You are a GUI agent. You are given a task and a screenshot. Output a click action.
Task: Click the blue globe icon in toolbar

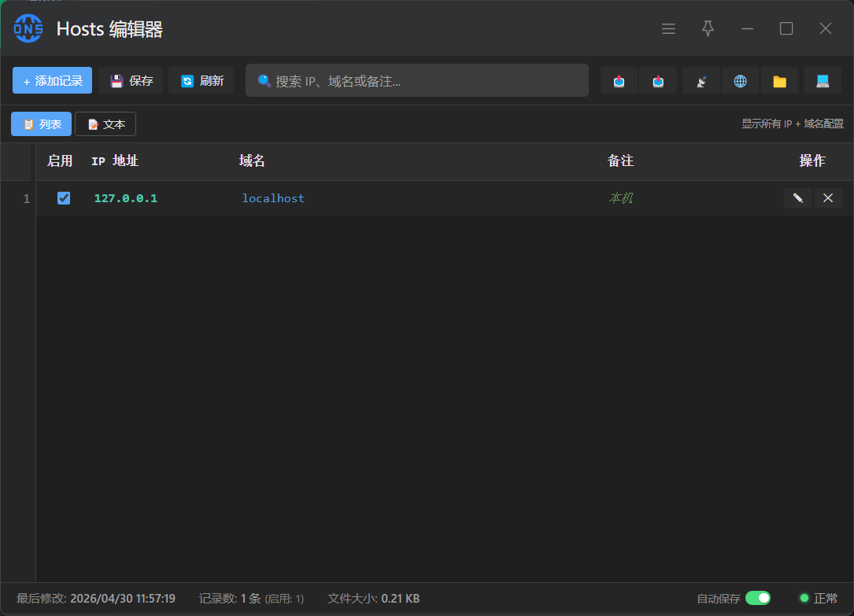click(740, 81)
